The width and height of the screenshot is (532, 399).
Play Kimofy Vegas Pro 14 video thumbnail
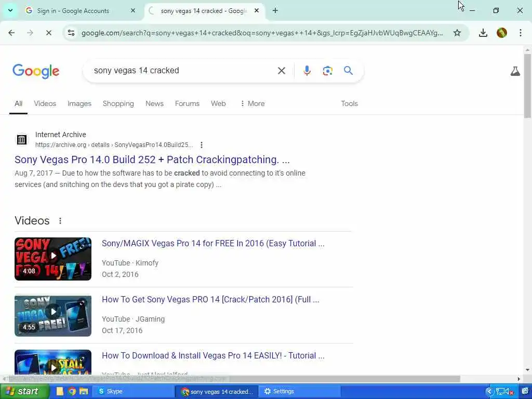point(53,259)
